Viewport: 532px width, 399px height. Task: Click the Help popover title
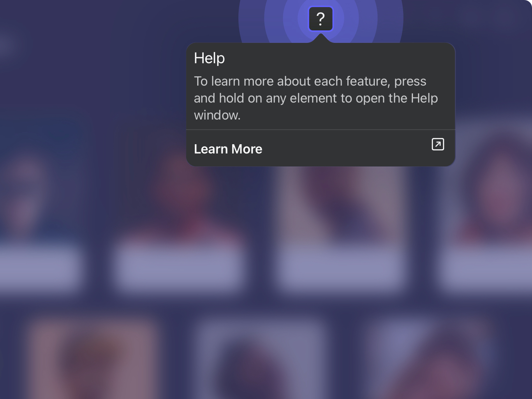(209, 58)
